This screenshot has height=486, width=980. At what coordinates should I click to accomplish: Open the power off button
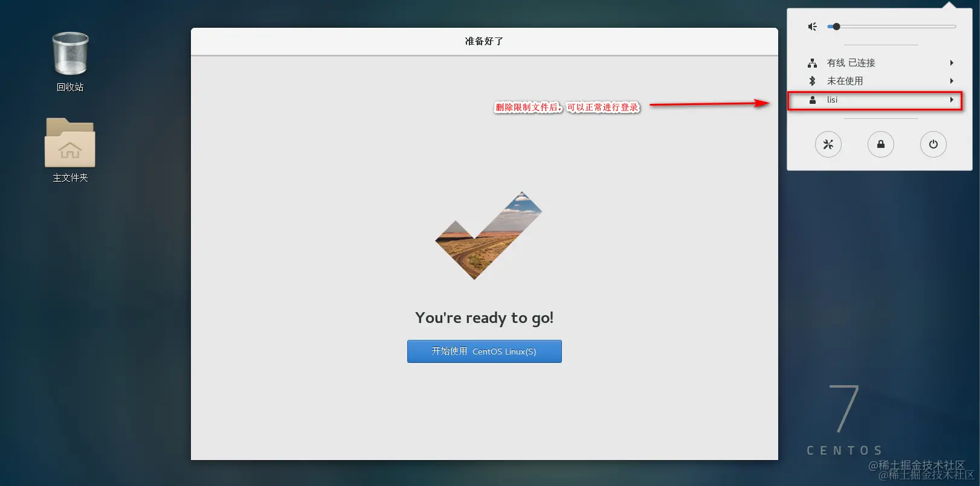[x=933, y=144]
